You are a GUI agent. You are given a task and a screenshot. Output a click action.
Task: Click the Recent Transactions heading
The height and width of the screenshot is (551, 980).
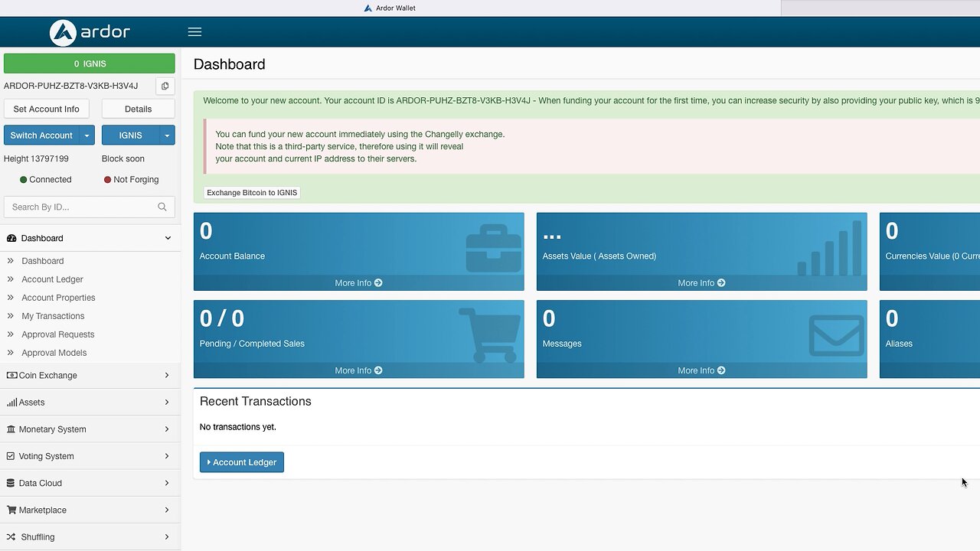point(256,401)
